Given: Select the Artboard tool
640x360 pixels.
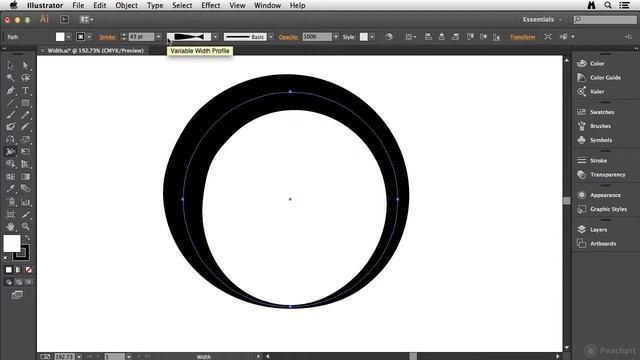Looking at the screenshot, I should pos(10,214).
